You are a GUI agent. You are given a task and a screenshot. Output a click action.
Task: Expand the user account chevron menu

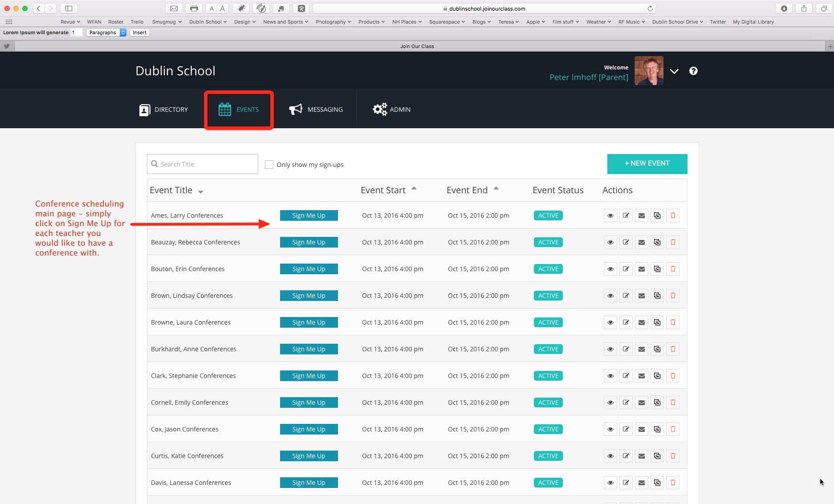[674, 71]
